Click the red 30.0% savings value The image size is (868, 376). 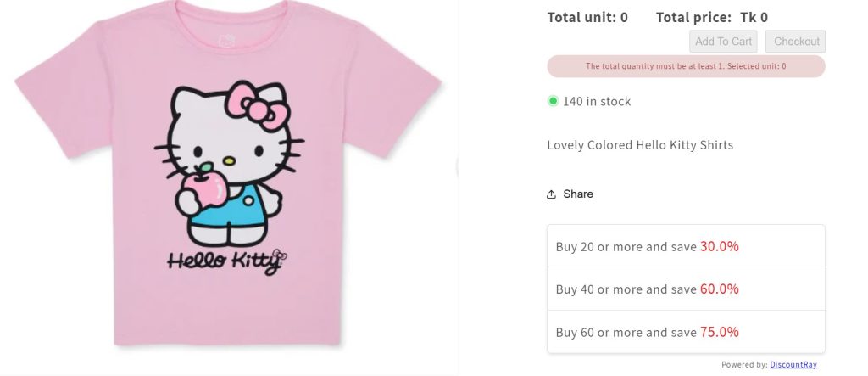click(720, 246)
